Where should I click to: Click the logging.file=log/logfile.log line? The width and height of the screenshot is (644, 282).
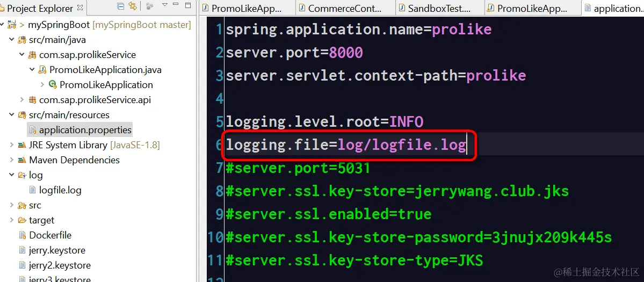coord(346,145)
